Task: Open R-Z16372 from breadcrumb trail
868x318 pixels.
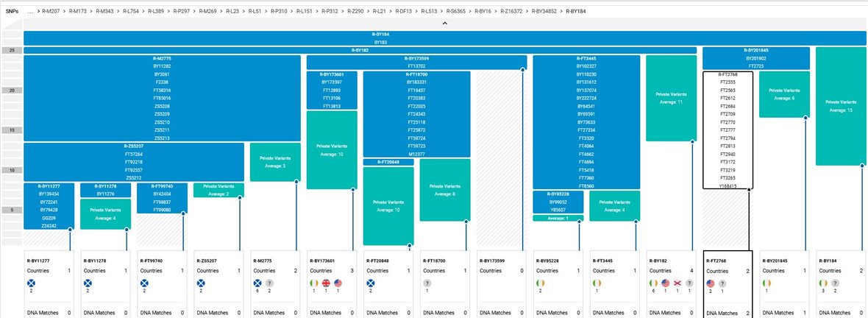Action: [x=511, y=13]
